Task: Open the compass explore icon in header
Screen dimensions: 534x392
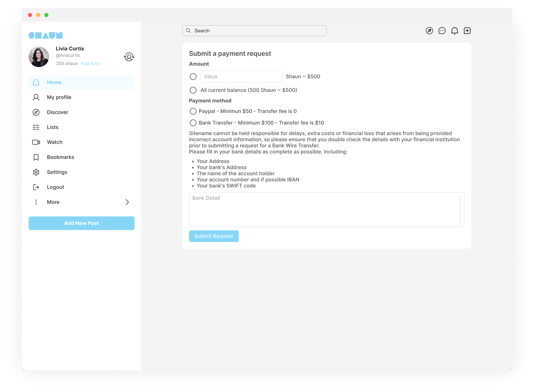Action: 429,31
